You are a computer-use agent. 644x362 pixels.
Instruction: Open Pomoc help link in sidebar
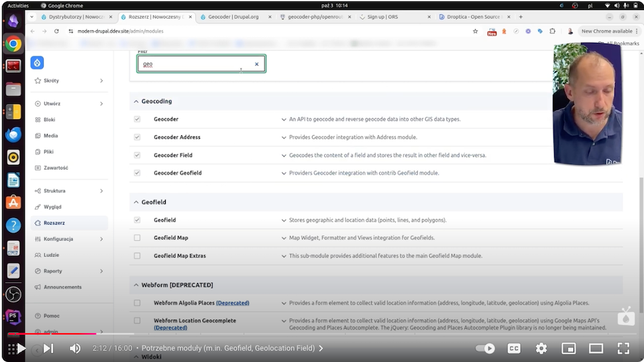point(52,316)
